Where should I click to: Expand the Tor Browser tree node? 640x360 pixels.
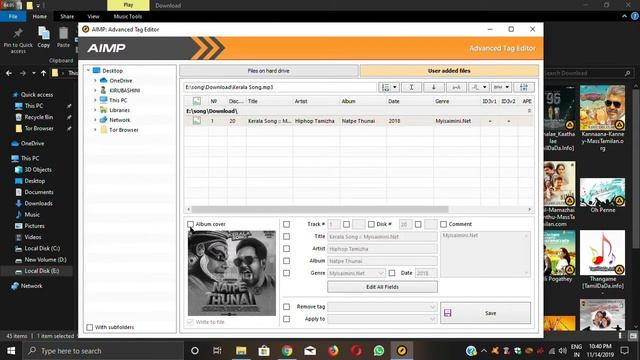95,129
